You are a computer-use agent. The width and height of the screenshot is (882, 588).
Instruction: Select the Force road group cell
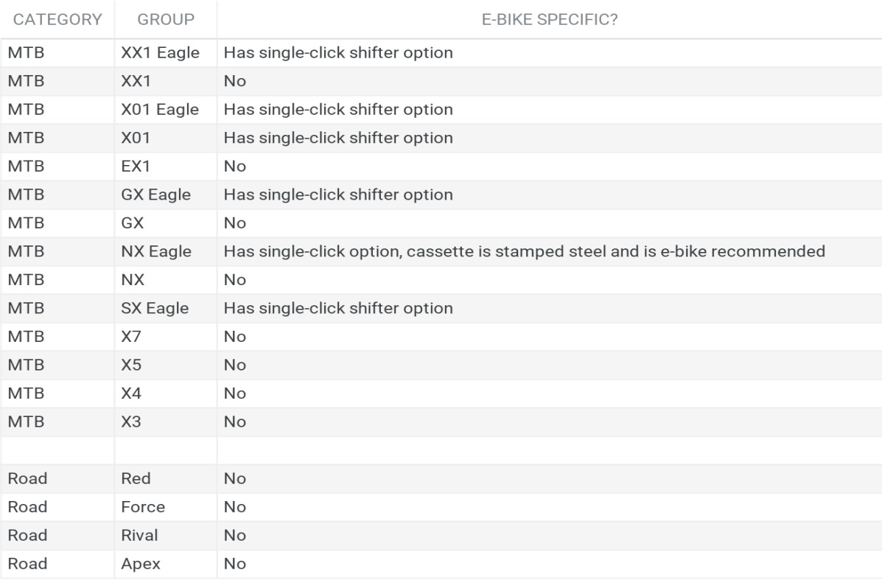[x=166, y=507]
